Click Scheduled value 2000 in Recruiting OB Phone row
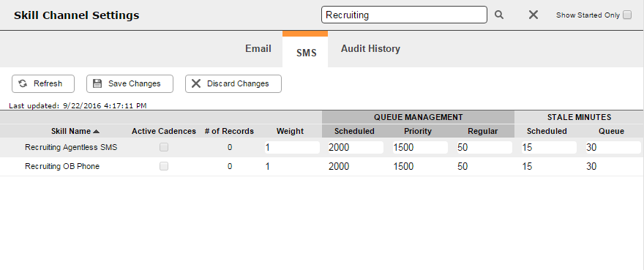The height and width of the screenshot is (270, 644). [x=339, y=166]
